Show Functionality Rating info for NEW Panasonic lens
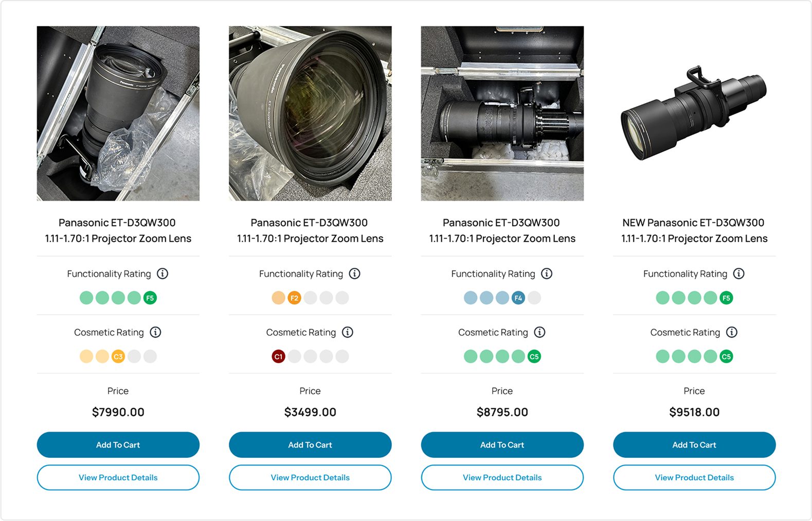 point(738,274)
